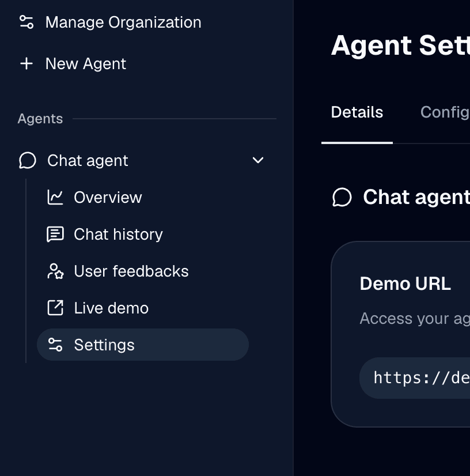Click the Demo URL https field
The height and width of the screenshot is (476, 470).
tap(415, 378)
